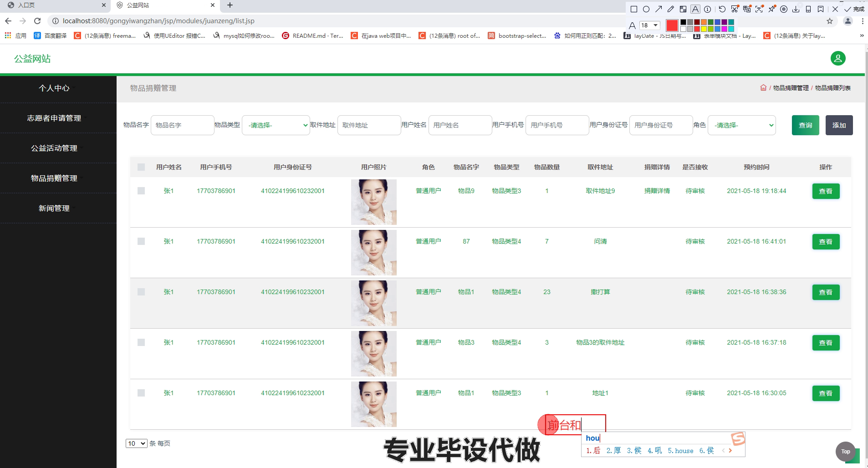Screen dimensions: 868x468
Task: Open the Chrome three-dot menu
Action: click(x=863, y=21)
